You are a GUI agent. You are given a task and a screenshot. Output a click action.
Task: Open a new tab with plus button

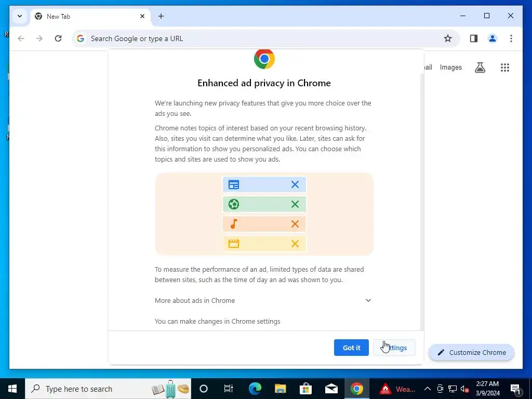pos(161,16)
